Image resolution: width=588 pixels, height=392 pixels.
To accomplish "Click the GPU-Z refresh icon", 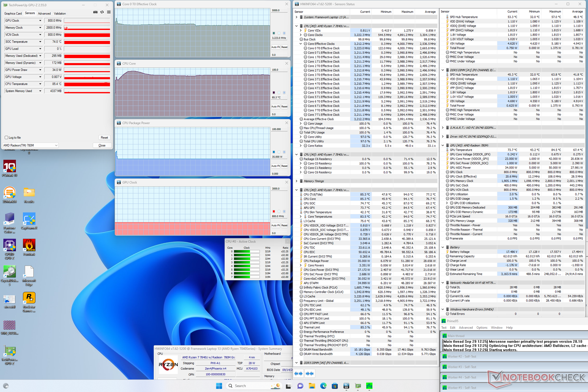I will [102, 12].
